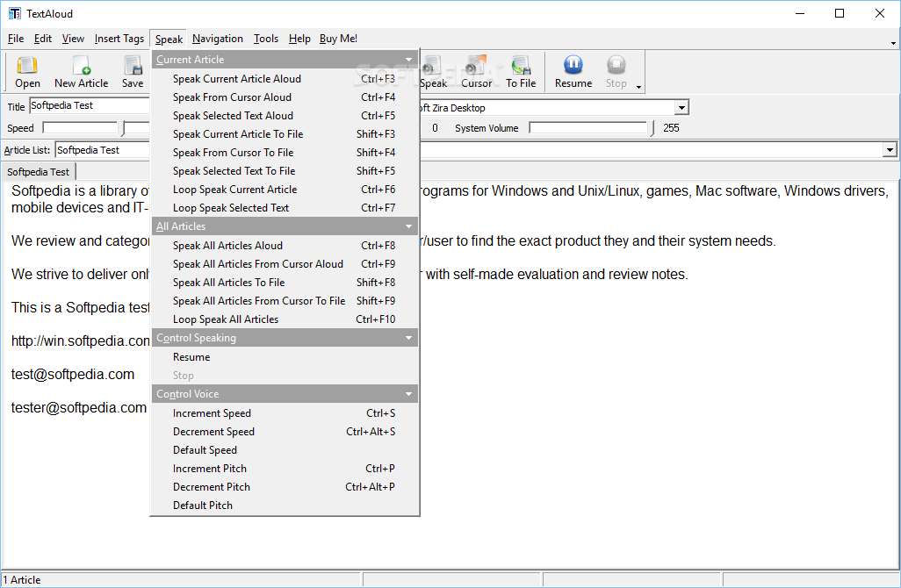Minimize the TextAloud window
The width and height of the screenshot is (901, 588).
point(799,13)
